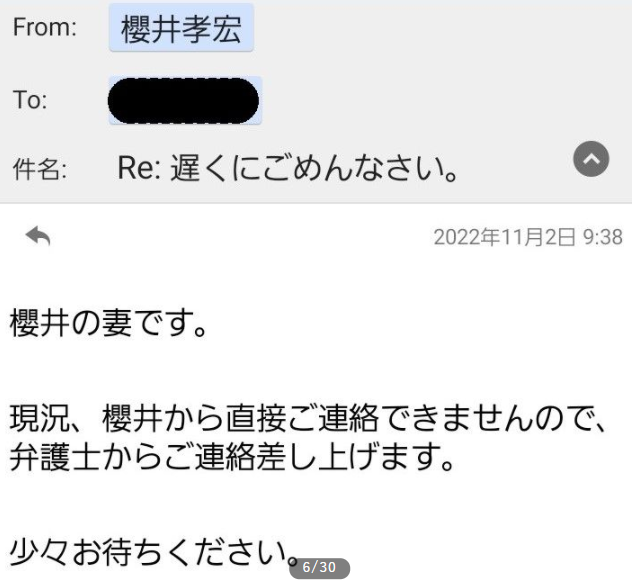Click the word 現況 in the body
Image resolution: width=632 pixels, height=586 pixels.
pos(40,418)
